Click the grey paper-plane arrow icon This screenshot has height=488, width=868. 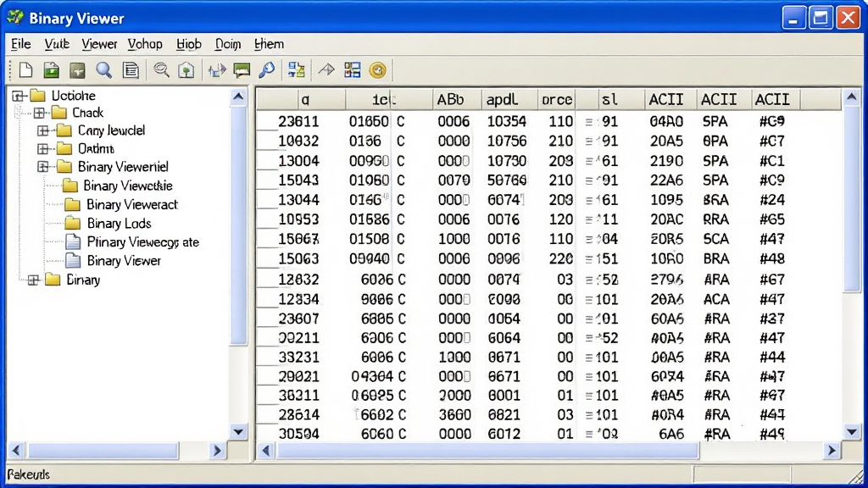point(326,70)
